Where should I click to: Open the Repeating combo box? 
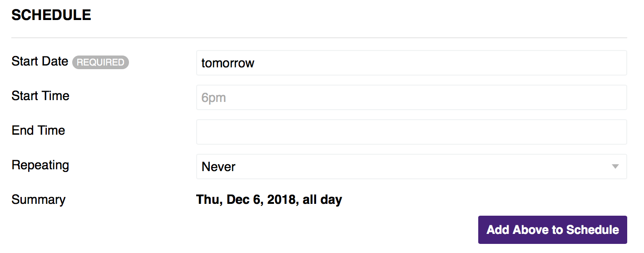411,167
